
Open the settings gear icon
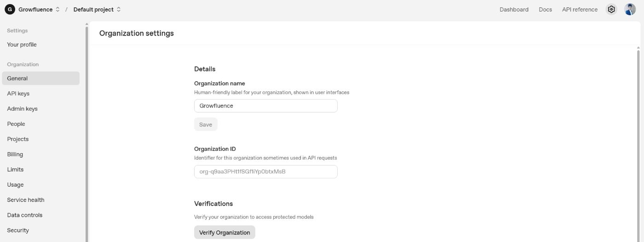[x=611, y=9]
